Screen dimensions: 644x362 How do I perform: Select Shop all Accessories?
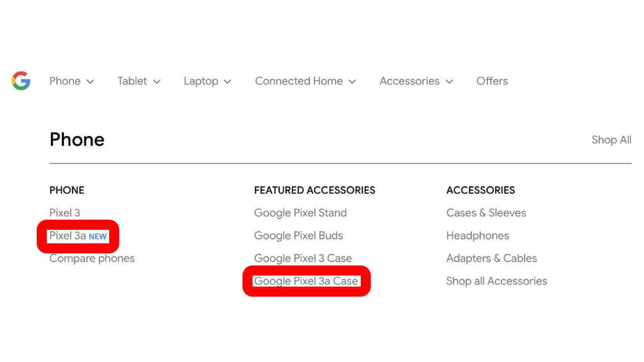(x=497, y=281)
